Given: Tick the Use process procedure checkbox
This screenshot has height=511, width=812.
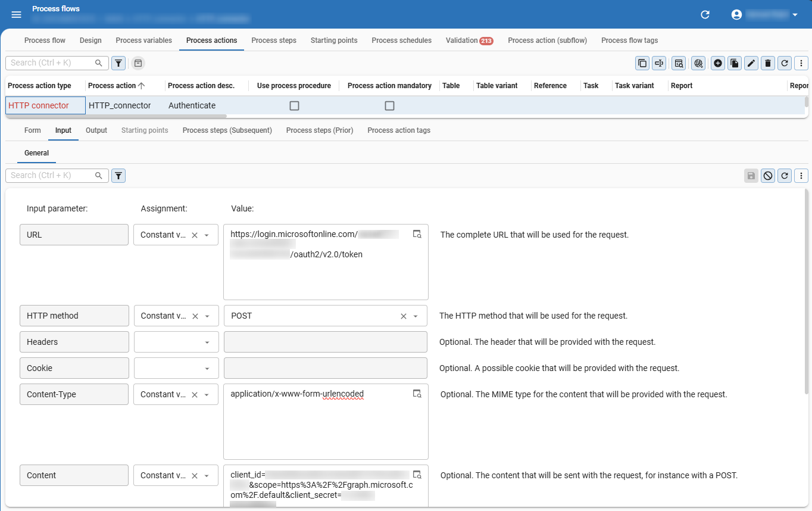Looking at the screenshot, I should tap(294, 106).
